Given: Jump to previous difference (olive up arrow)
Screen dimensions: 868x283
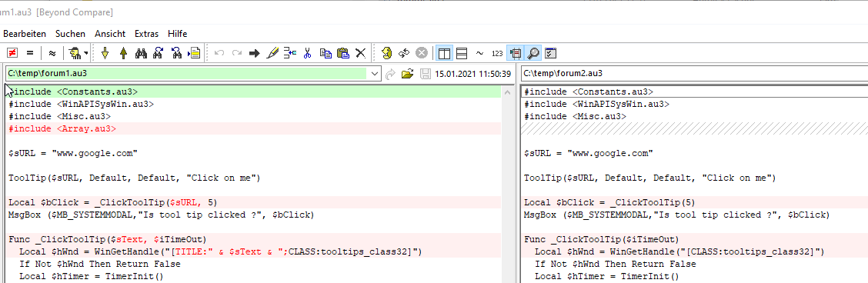Looking at the screenshot, I should 123,53.
